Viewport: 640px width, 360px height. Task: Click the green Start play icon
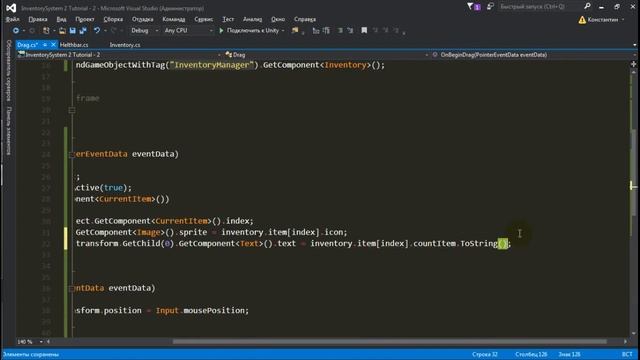point(221,31)
